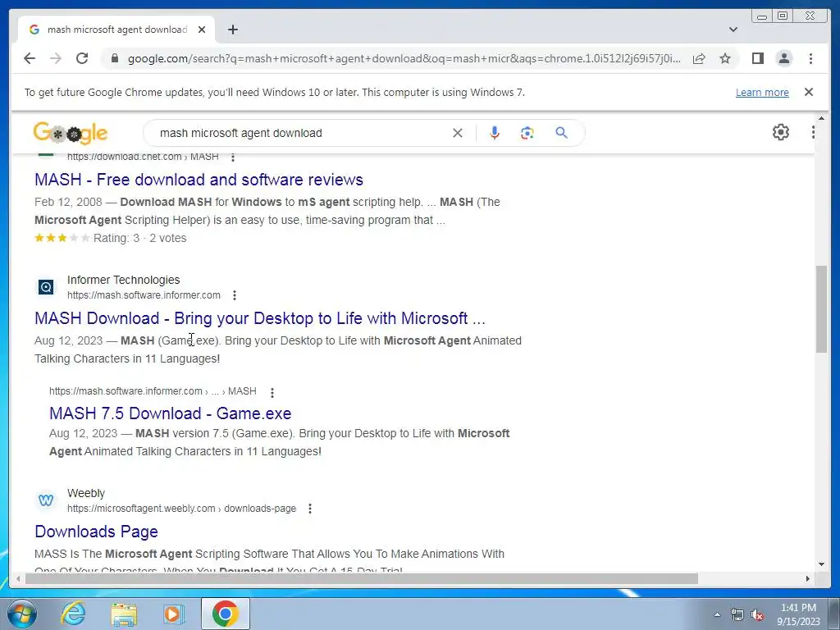
Task: Submit search with magnifier icon
Action: (561, 133)
